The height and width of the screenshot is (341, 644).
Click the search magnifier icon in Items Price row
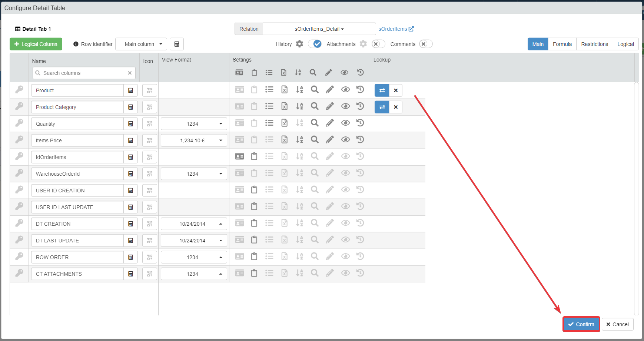click(315, 140)
